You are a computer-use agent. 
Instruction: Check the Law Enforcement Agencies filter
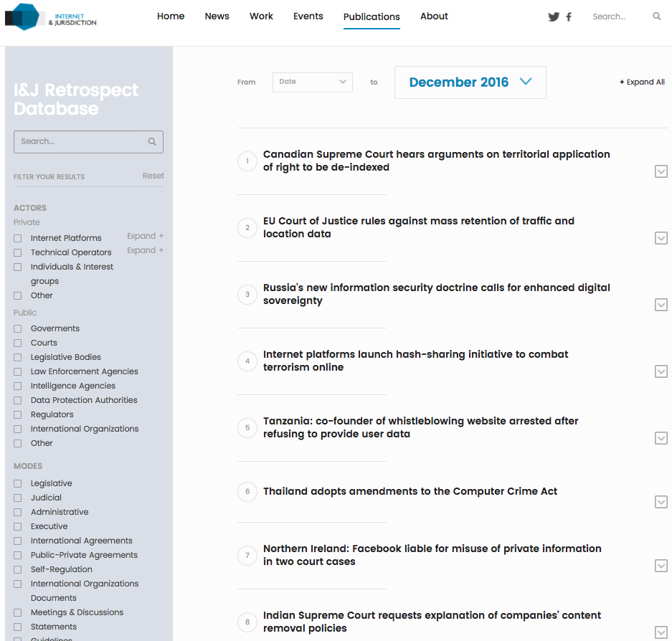18,371
